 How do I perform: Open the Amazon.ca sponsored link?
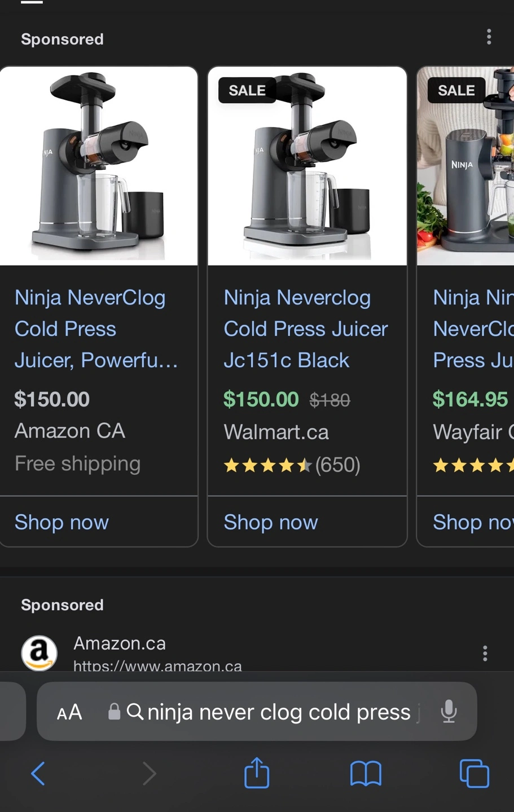coord(120,643)
